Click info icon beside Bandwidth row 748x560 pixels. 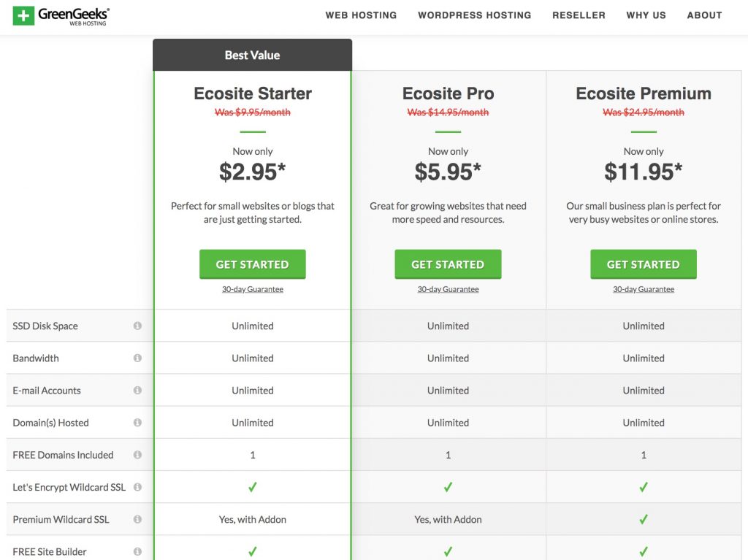(137, 358)
